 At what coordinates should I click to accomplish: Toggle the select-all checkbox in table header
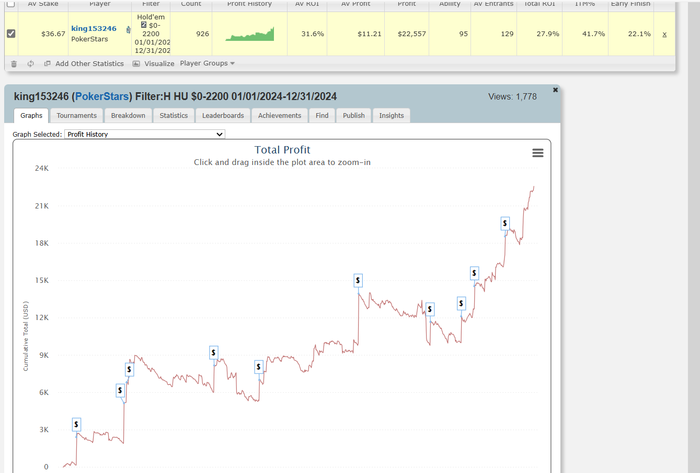11,4
